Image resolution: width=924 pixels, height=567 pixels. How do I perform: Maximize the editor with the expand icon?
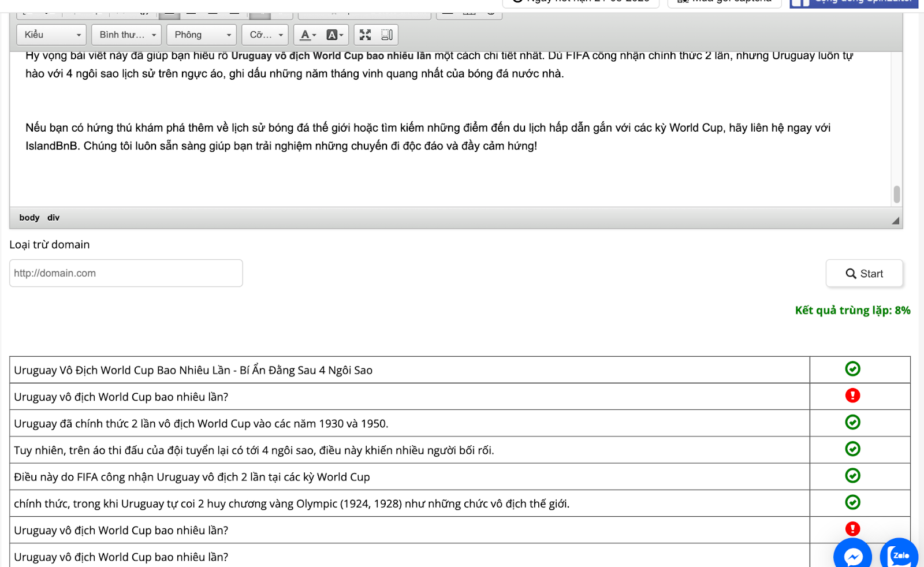(365, 35)
